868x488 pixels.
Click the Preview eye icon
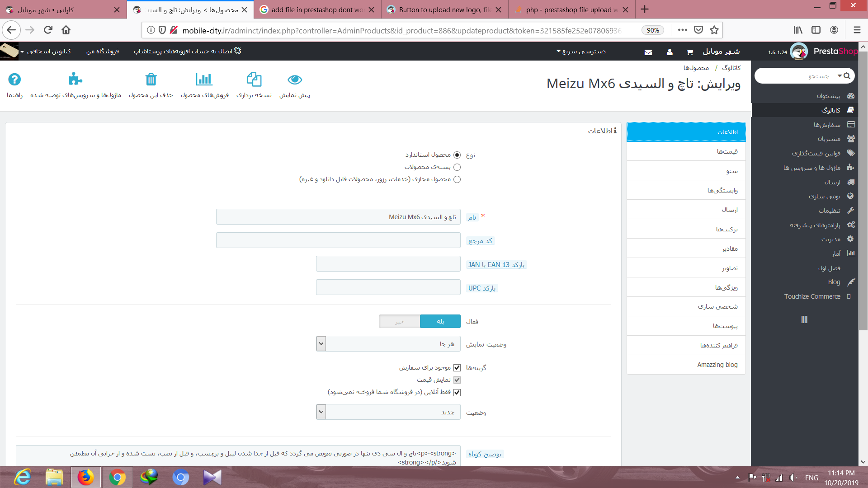coord(295,80)
